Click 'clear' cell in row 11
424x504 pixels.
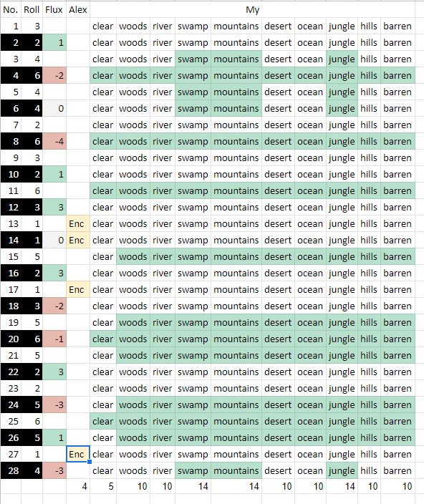tap(103, 191)
